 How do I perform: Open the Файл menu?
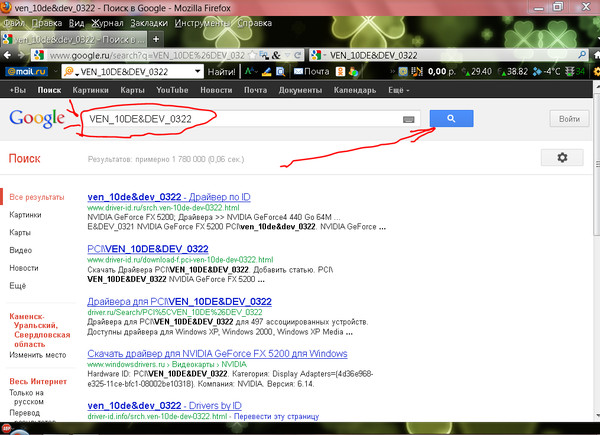coord(13,23)
